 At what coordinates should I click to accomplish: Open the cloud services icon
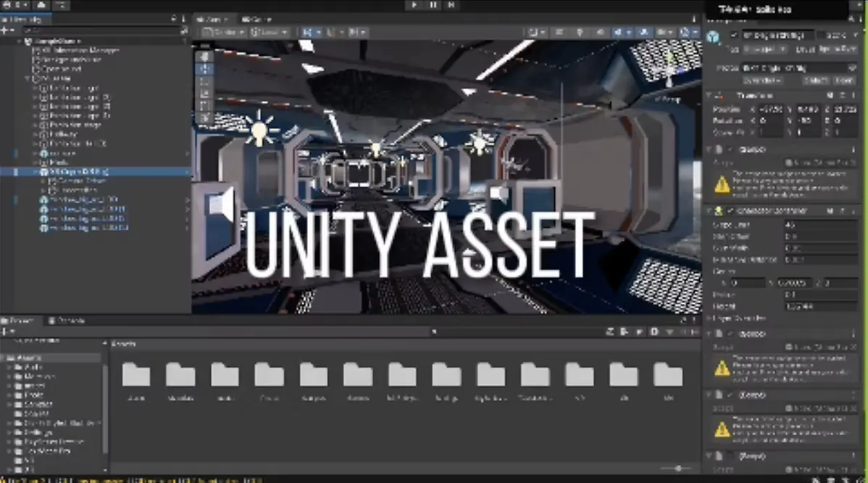click(x=41, y=5)
